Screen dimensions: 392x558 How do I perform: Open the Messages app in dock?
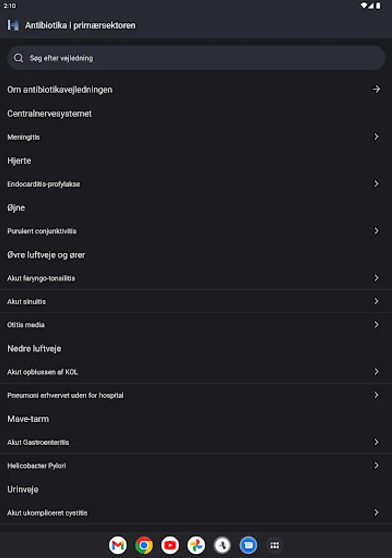coord(248,545)
